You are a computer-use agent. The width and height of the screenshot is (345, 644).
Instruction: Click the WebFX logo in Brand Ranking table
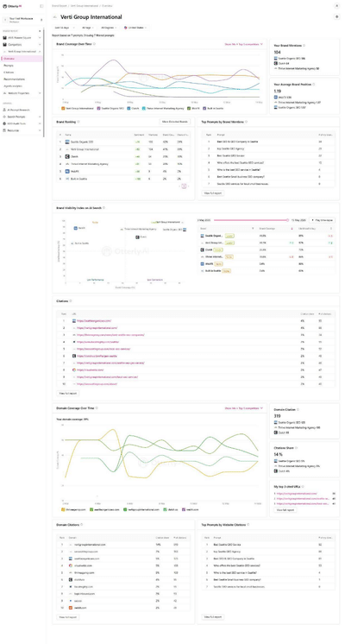pos(67,171)
